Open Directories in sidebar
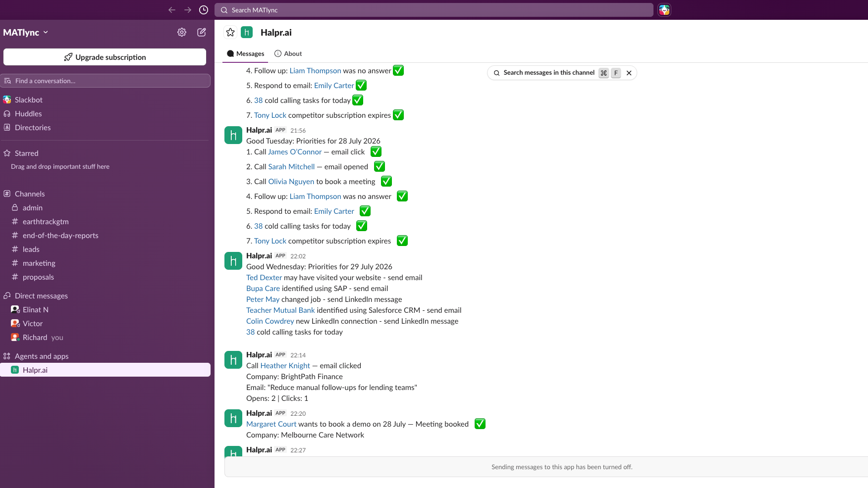Viewport: 868px width, 488px height. pos(33,128)
